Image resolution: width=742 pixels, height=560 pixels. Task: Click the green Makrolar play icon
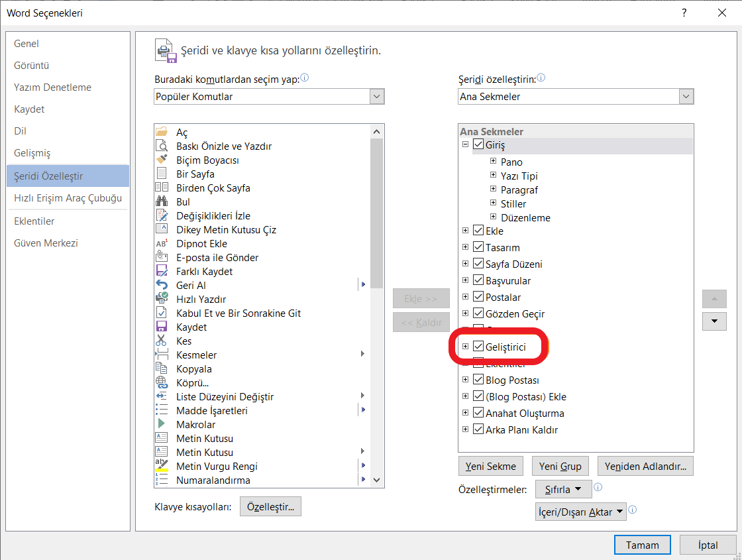162,424
